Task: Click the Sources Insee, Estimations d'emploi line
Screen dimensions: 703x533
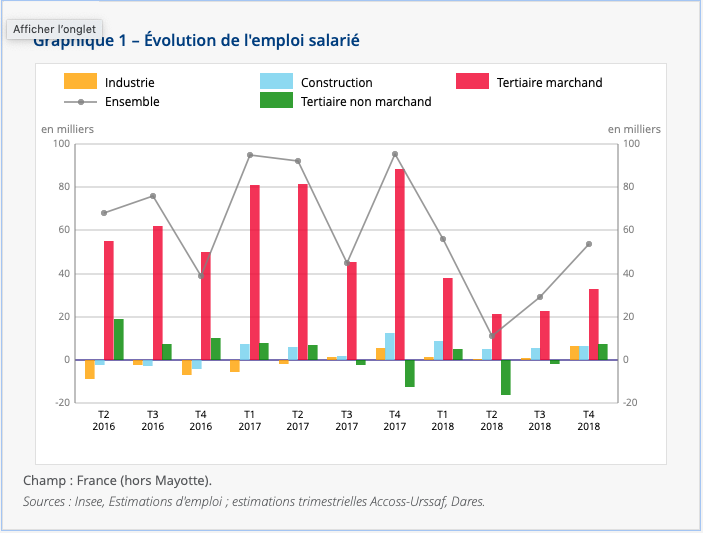Action: (x=254, y=501)
